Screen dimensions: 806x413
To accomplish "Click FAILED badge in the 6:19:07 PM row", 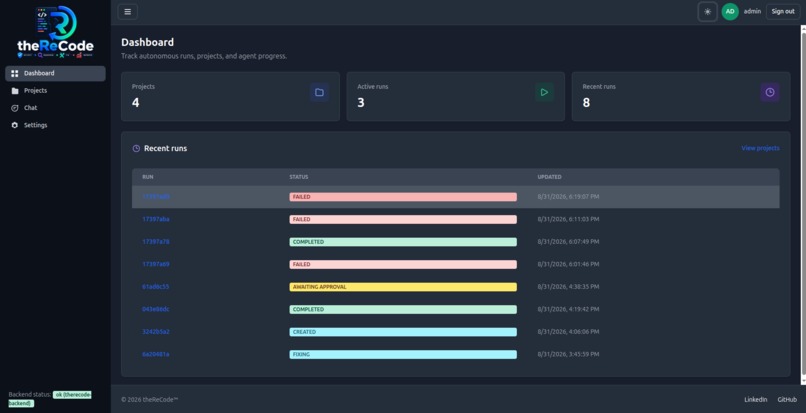I will (403, 197).
